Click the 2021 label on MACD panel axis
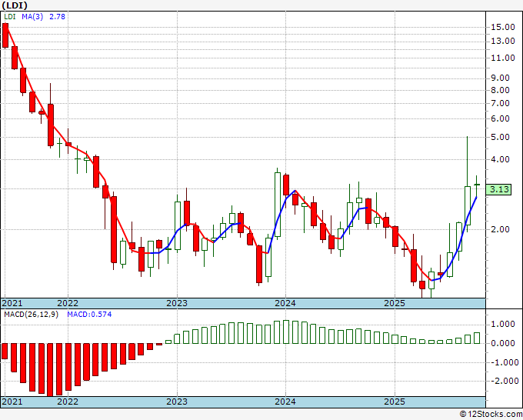 coord(12,402)
